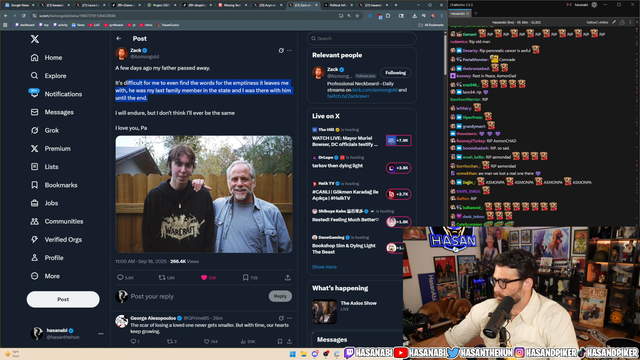
Task: Open more options ellipsis on George's reply
Action: 289,318
